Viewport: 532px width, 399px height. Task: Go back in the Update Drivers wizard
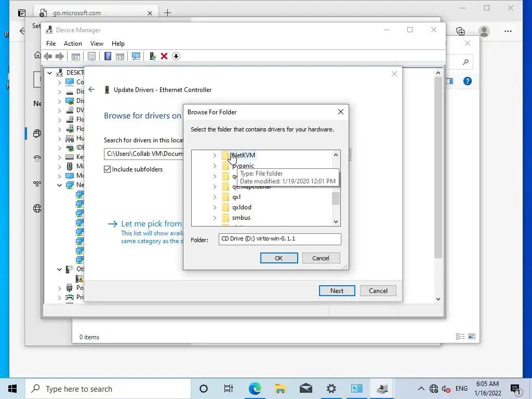(x=91, y=89)
